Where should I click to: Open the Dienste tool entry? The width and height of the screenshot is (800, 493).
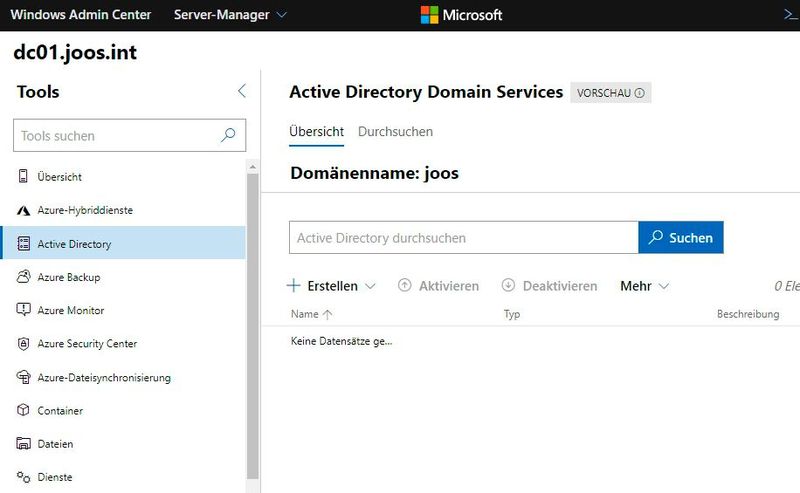pyautogui.click(x=123, y=477)
